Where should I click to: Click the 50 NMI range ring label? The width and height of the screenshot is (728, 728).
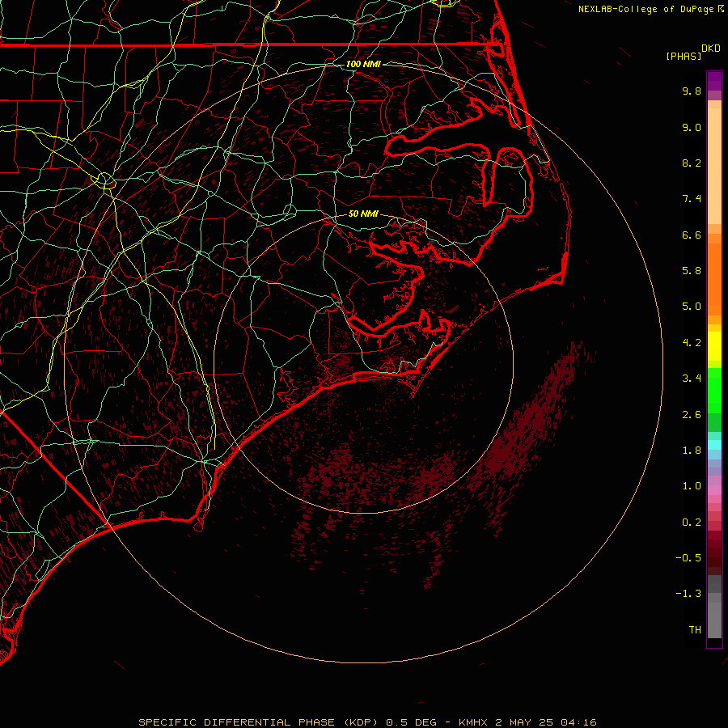(363, 214)
